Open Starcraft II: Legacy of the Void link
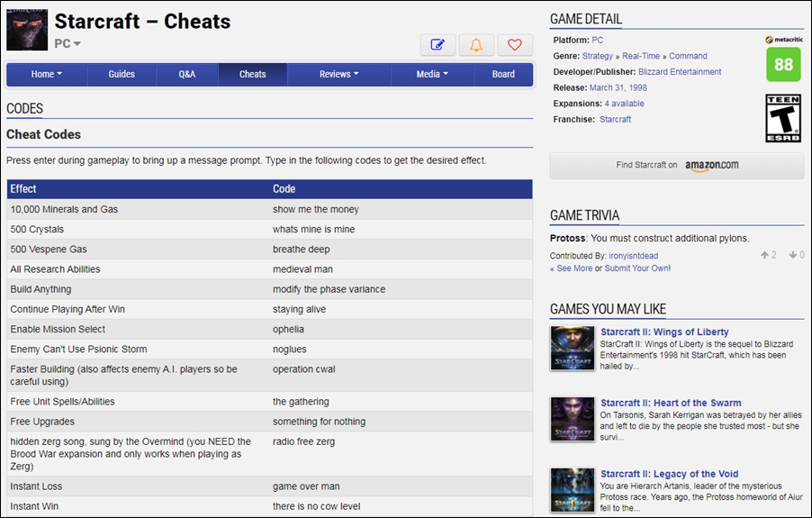This screenshot has height=518, width=812. point(669,474)
